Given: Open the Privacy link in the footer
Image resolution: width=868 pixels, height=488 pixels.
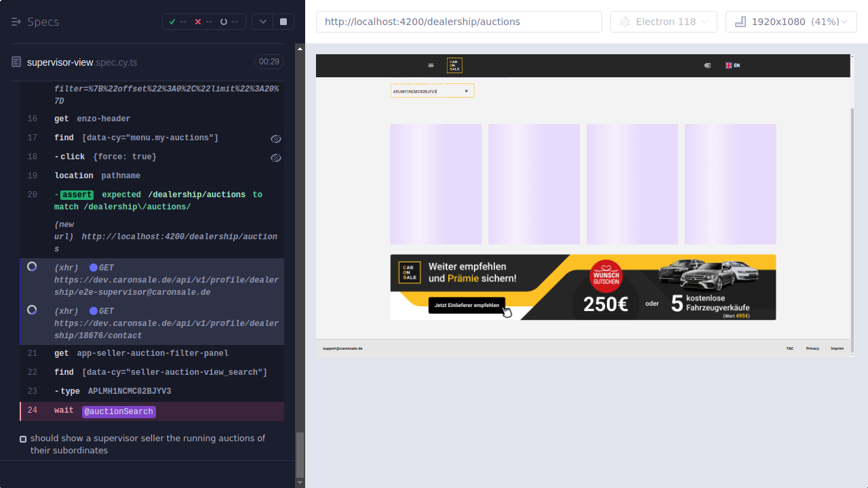Looking at the screenshot, I should [x=812, y=348].
